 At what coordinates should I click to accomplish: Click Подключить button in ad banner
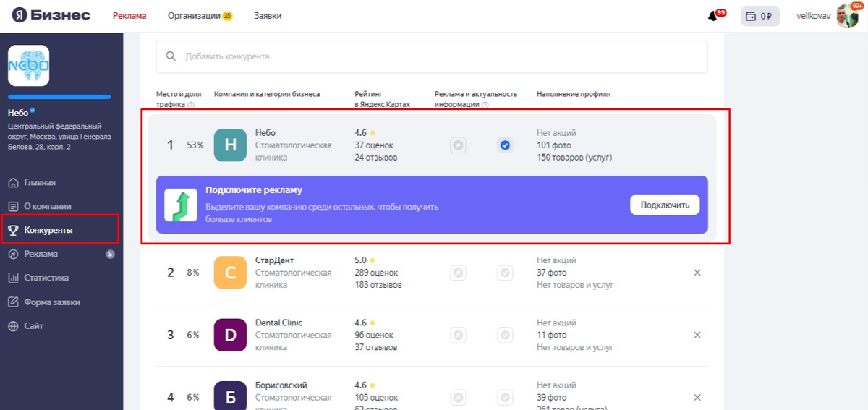tap(665, 205)
